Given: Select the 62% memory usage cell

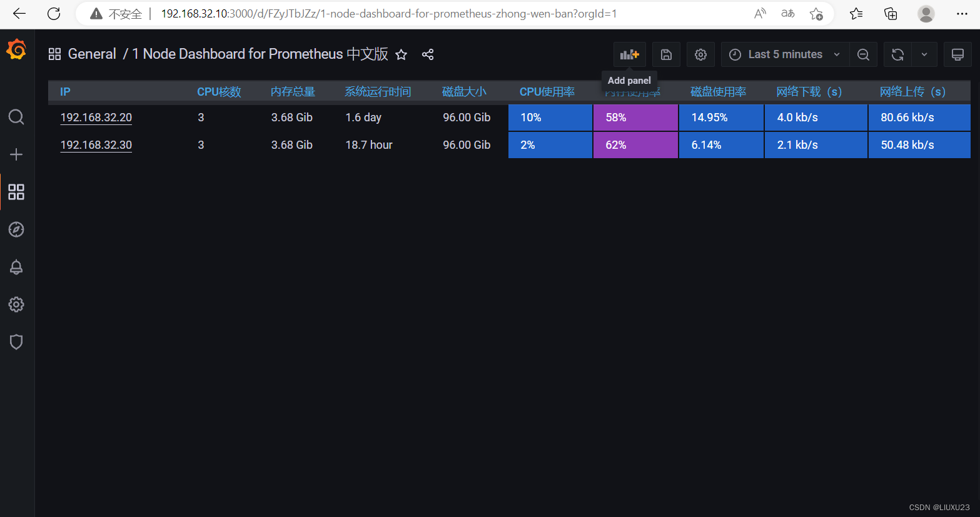Looking at the screenshot, I should click(x=635, y=145).
